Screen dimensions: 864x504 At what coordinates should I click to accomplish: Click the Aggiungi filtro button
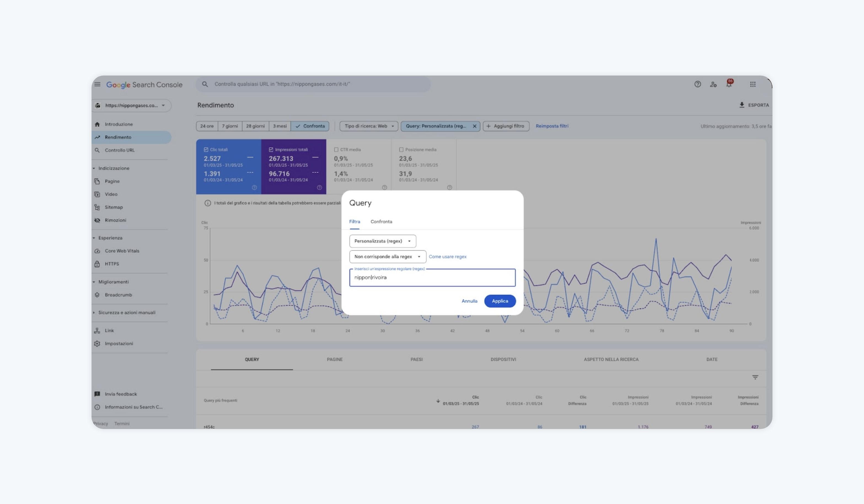tap(506, 126)
